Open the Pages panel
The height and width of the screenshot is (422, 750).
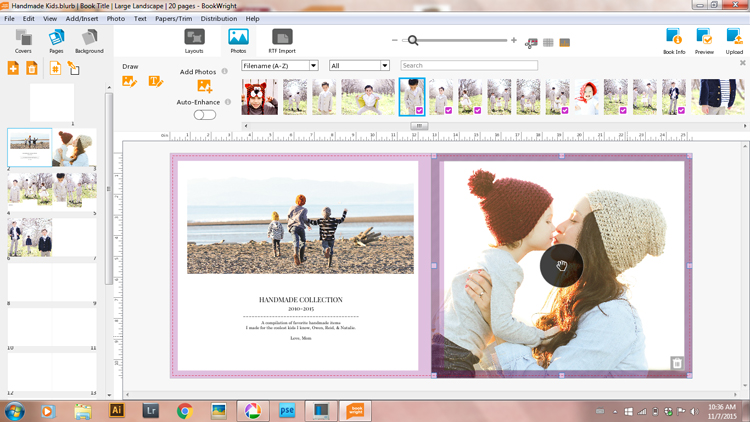[56, 41]
